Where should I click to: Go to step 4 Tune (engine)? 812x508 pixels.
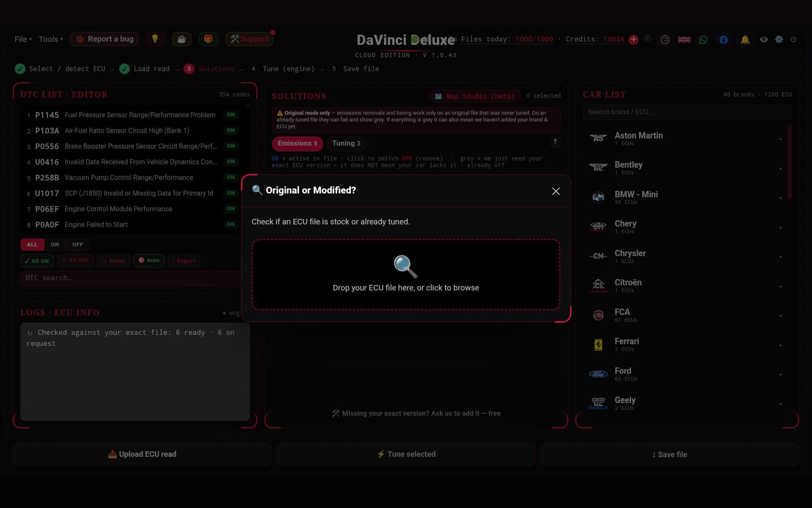click(x=282, y=69)
